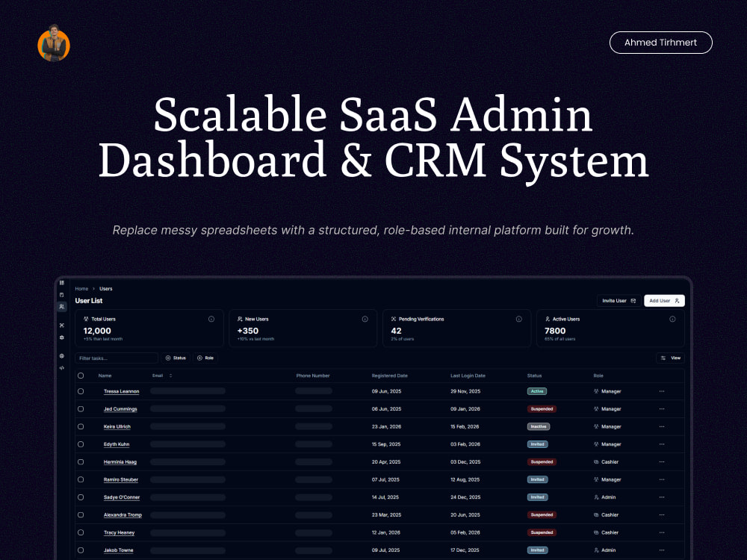
Task: Click the 12,000 Total Users value
Action: pyautogui.click(x=97, y=331)
